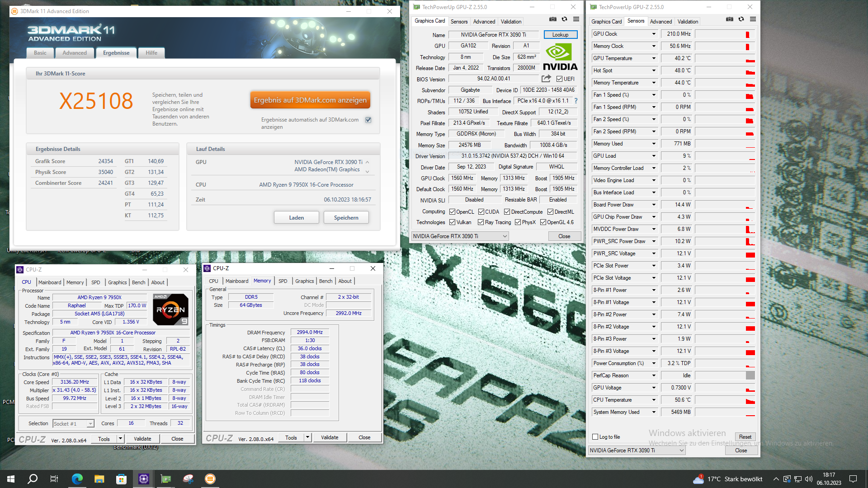Click the GPU-Z screenshot camera icon in Graphics Card window
868x488 pixels.
click(552, 19)
